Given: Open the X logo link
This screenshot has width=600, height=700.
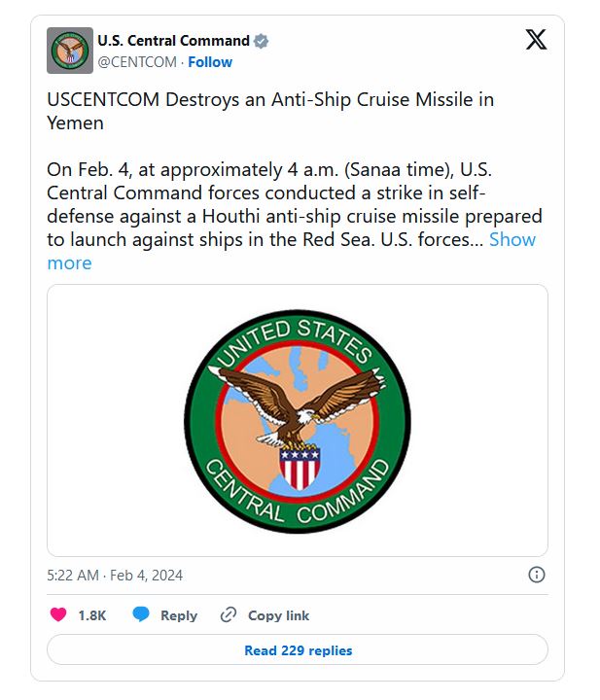Looking at the screenshot, I should (536, 40).
